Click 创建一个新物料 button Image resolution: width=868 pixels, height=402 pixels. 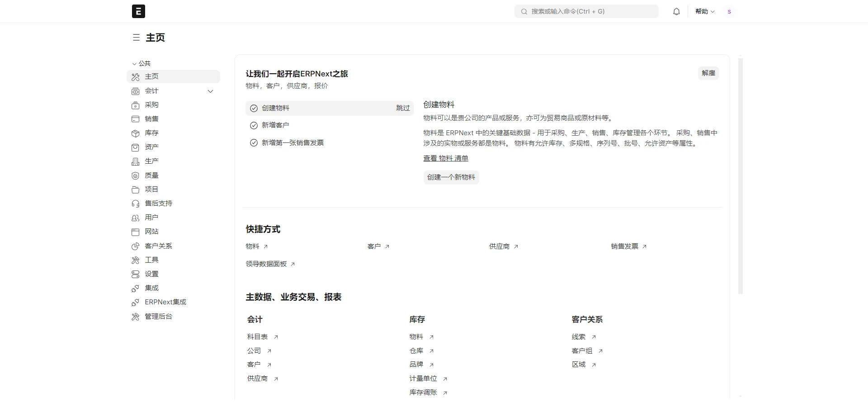pos(451,177)
